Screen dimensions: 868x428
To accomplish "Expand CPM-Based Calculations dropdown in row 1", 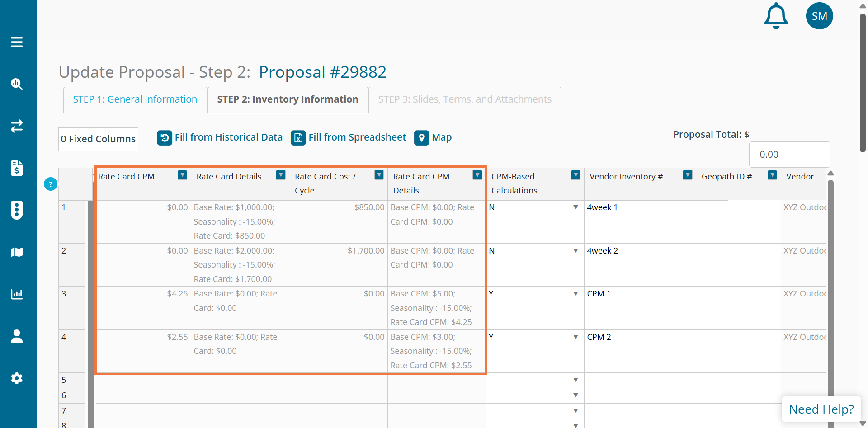I will pos(576,207).
